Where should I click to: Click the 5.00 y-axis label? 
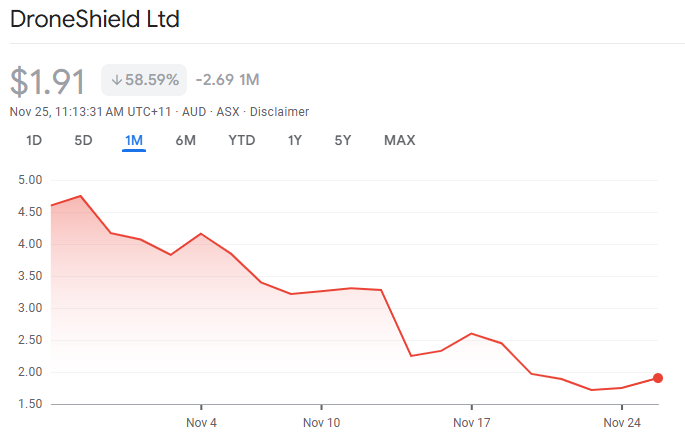tap(31, 180)
